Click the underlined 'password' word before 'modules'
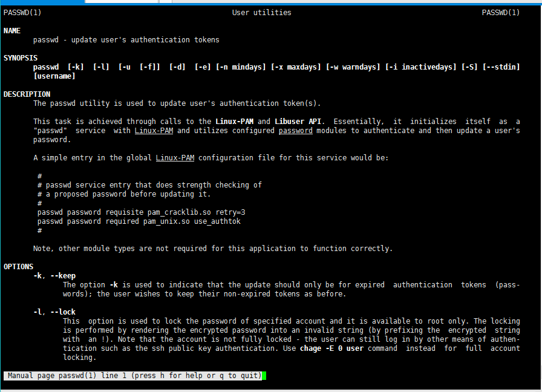 (x=296, y=131)
